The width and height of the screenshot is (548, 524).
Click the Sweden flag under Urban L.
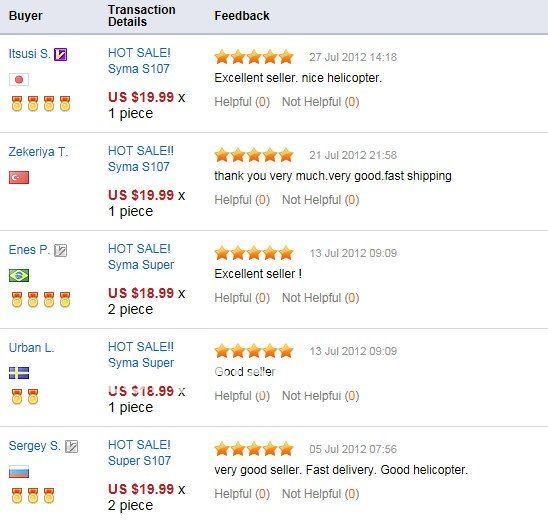click(19, 373)
